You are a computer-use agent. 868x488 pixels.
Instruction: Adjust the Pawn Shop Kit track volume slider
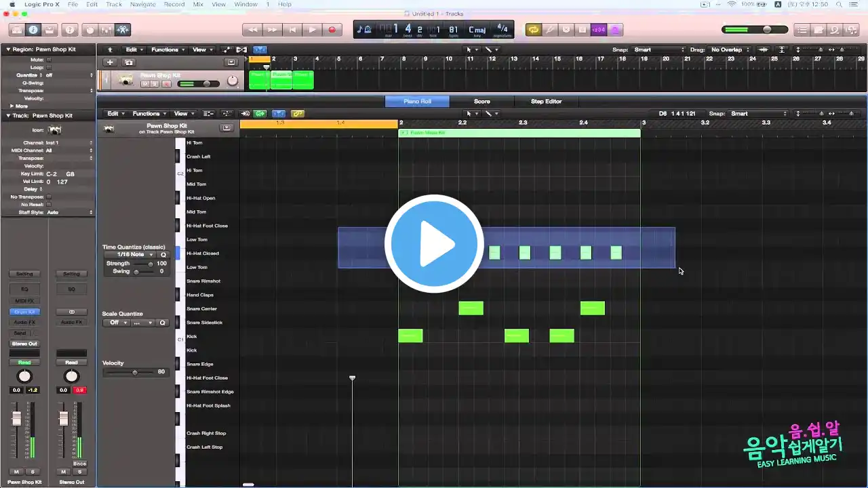pyautogui.click(x=197, y=84)
